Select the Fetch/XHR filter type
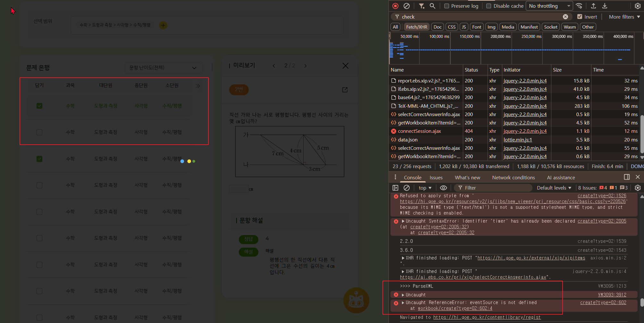 [x=416, y=27]
